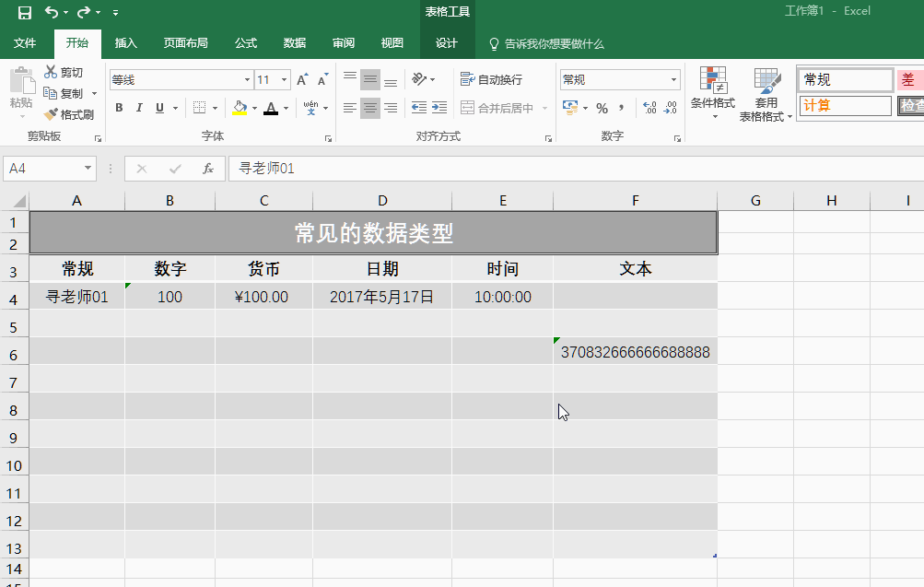The image size is (924, 587).
Task: Click formula bar containing 寻老师01
Action: coord(575,169)
